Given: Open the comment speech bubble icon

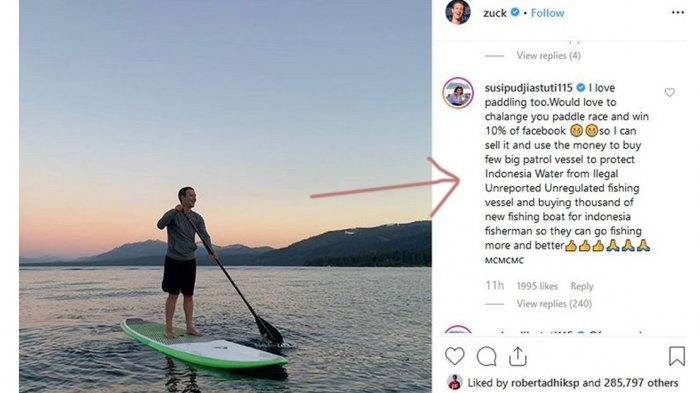Looking at the screenshot, I should 486,356.
